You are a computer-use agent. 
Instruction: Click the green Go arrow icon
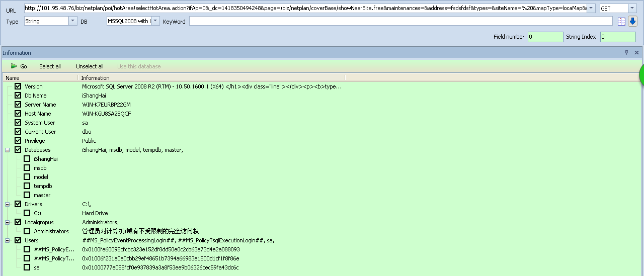(x=14, y=66)
